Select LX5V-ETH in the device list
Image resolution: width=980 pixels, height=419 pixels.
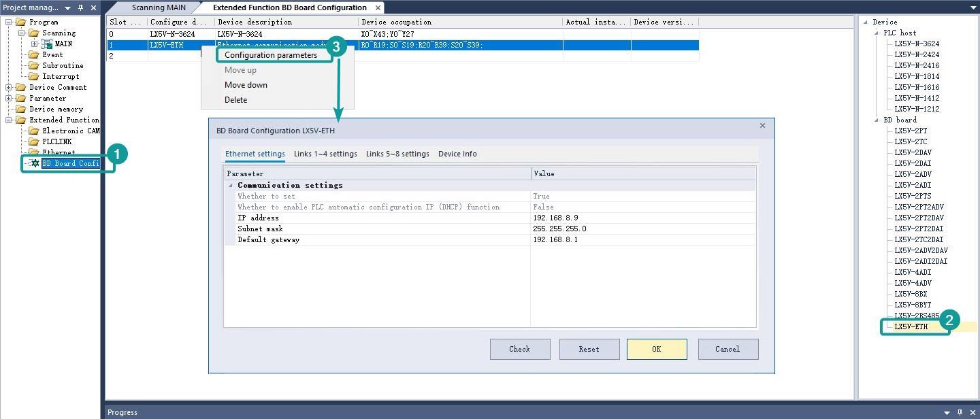(911, 326)
